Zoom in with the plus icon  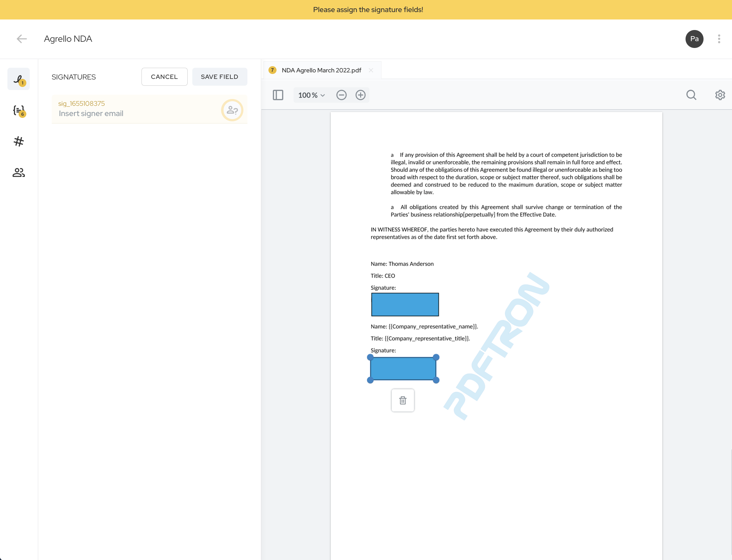coord(360,95)
